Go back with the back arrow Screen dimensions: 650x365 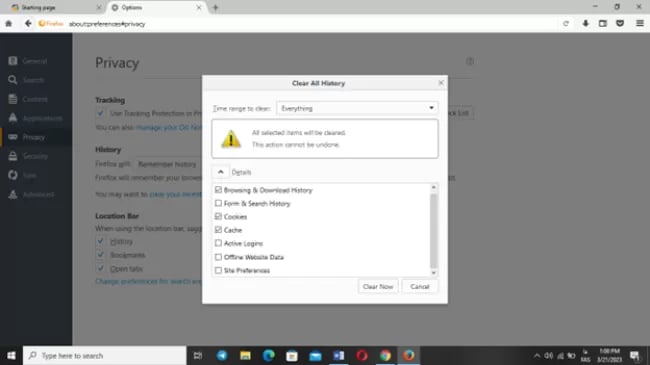click(28, 24)
